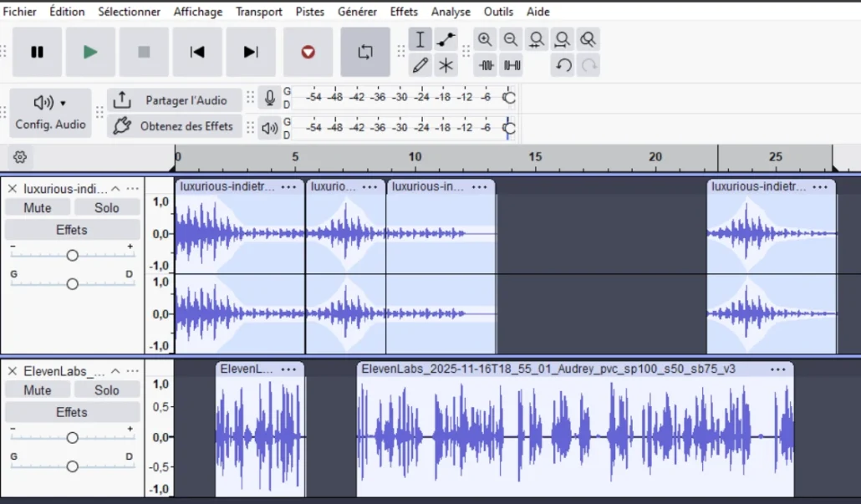
Task: Open the Pistes menu
Action: (309, 12)
